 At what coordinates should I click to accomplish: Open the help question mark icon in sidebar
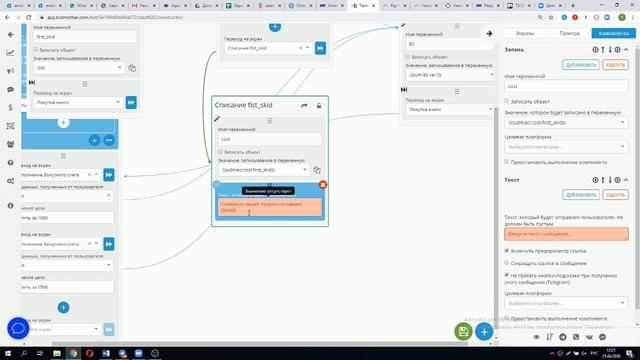(x=11, y=162)
